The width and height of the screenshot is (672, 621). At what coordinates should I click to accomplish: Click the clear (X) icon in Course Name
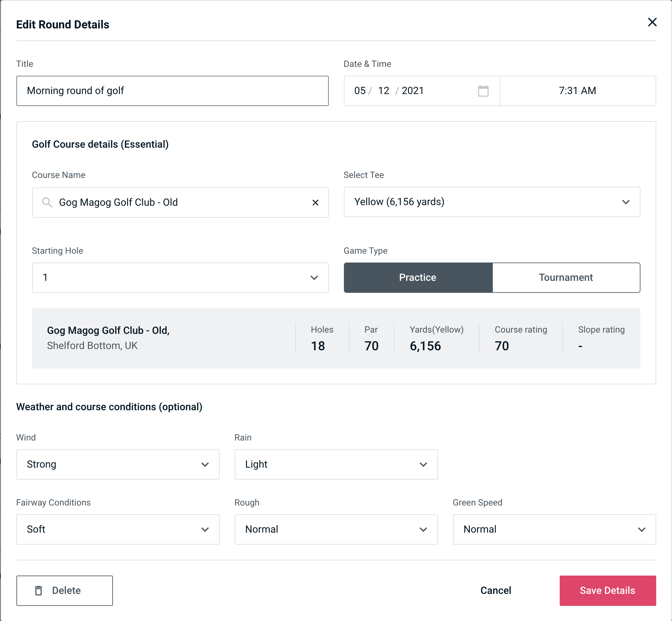click(316, 202)
